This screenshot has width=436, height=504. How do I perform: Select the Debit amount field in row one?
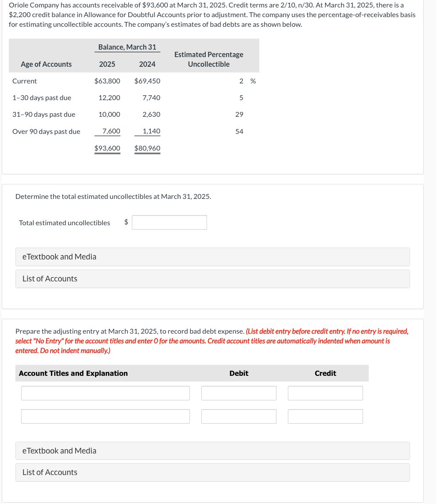pyautogui.click(x=239, y=393)
